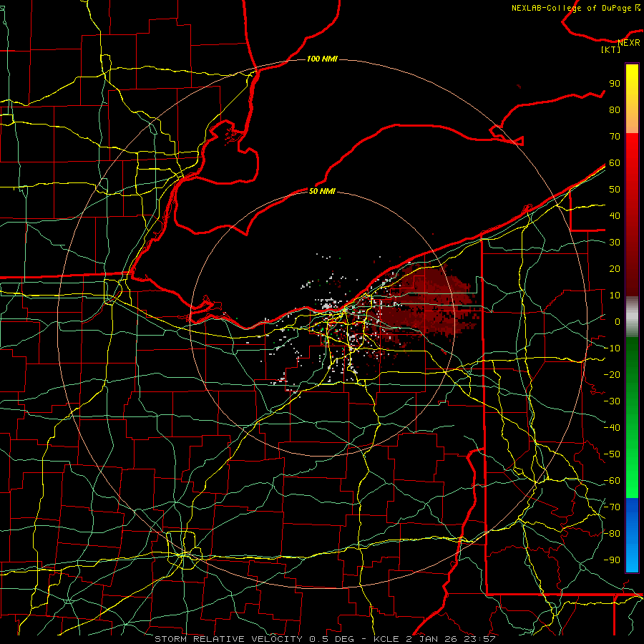
Task: Click the 90 value on the velocity scale
Action: [615, 84]
